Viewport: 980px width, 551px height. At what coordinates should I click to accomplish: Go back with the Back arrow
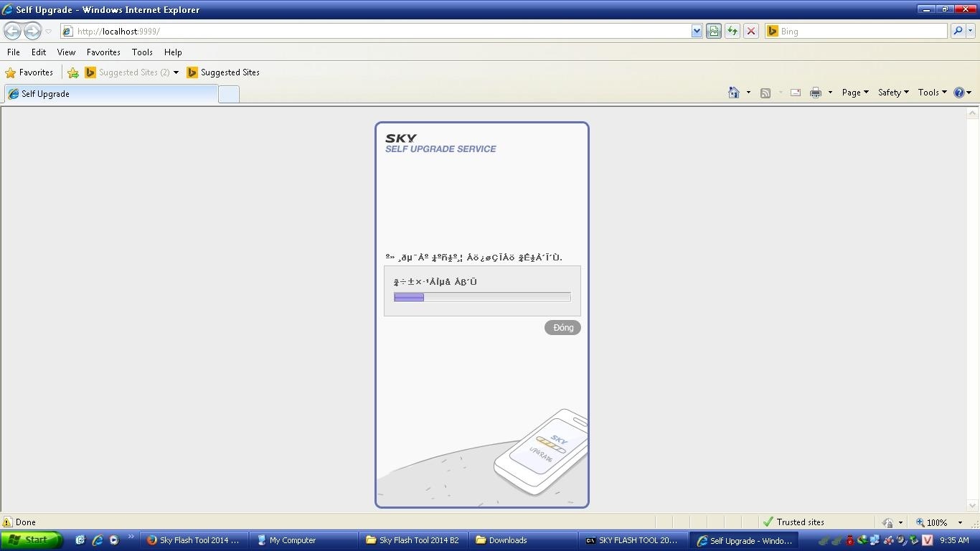(x=12, y=31)
